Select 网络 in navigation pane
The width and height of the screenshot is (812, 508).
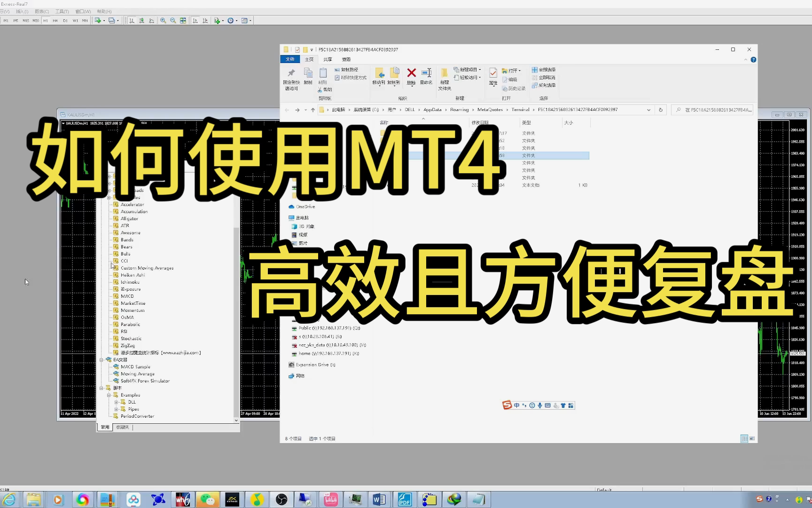pos(297,376)
